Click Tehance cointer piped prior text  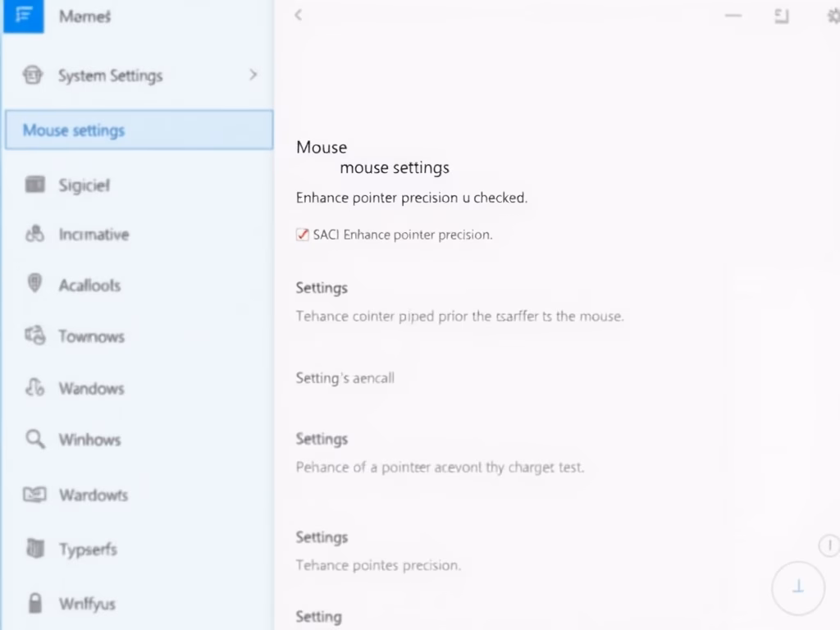(459, 316)
